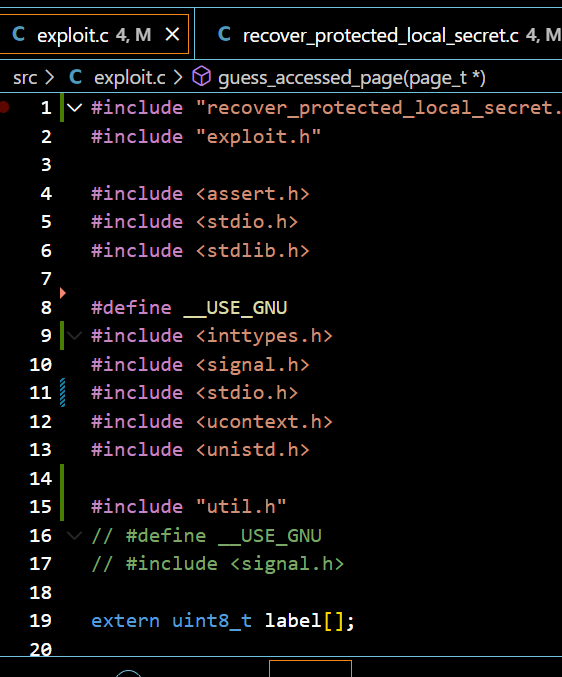Click the guess_accessed_page symbol cube icon

click(x=202, y=77)
